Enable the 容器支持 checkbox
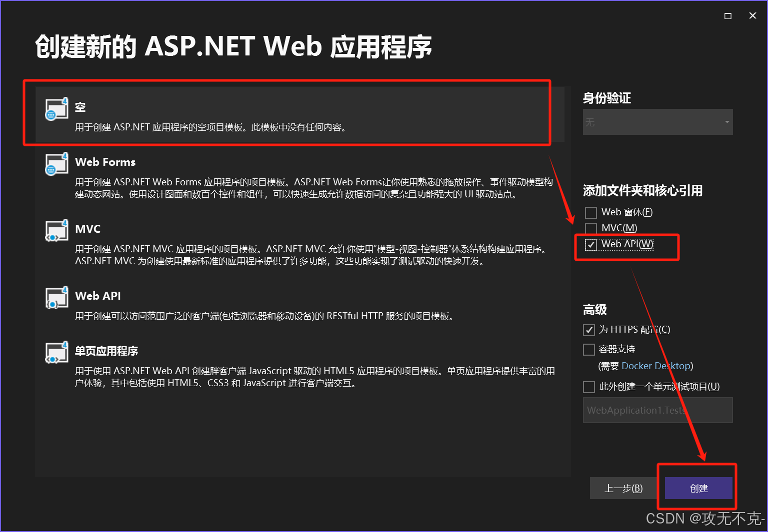Image resolution: width=768 pixels, height=532 pixels. 589,349
